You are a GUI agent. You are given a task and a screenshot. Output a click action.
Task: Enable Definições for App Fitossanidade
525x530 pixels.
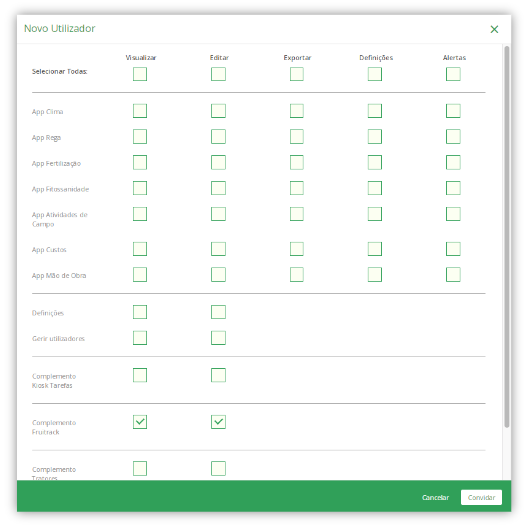[x=375, y=188]
